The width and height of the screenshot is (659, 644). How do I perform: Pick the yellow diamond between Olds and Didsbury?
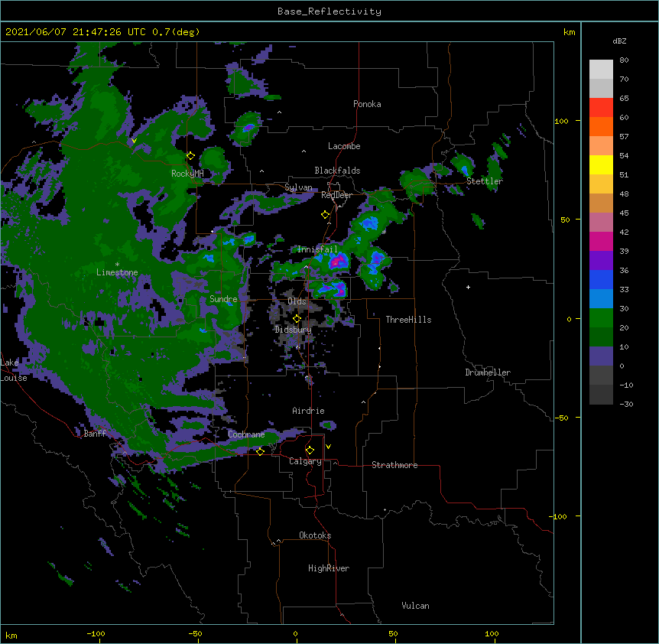tap(297, 318)
